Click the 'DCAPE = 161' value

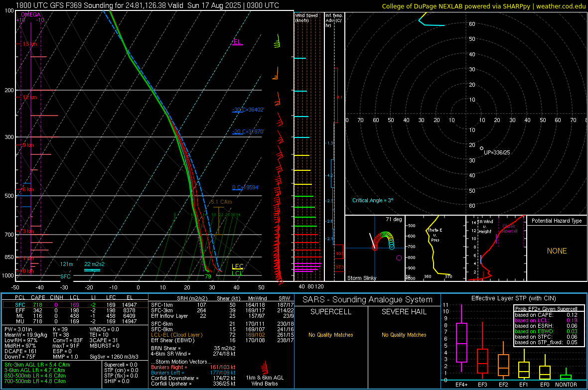tap(20, 351)
